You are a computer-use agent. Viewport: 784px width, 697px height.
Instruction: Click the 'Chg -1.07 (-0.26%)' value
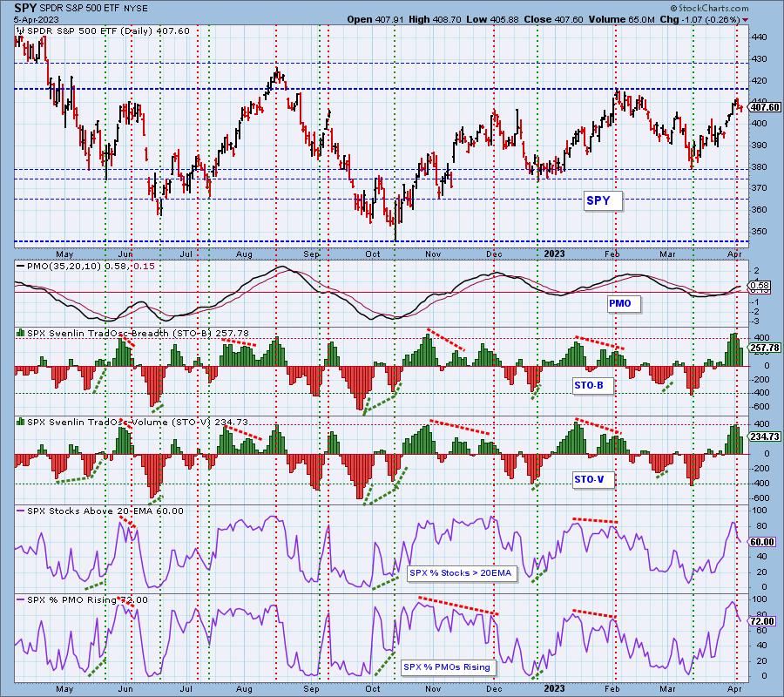point(700,20)
